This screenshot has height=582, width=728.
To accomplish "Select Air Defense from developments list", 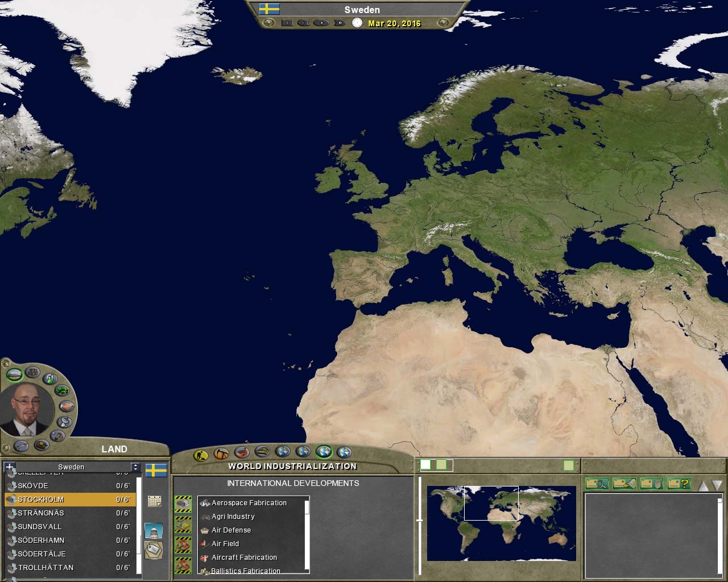I will pos(231,530).
